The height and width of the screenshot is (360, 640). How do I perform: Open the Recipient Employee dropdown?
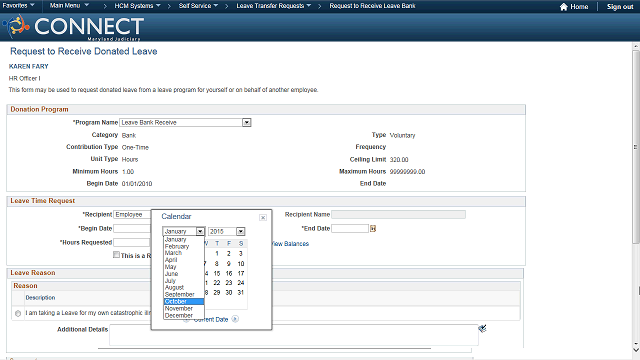[132, 215]
